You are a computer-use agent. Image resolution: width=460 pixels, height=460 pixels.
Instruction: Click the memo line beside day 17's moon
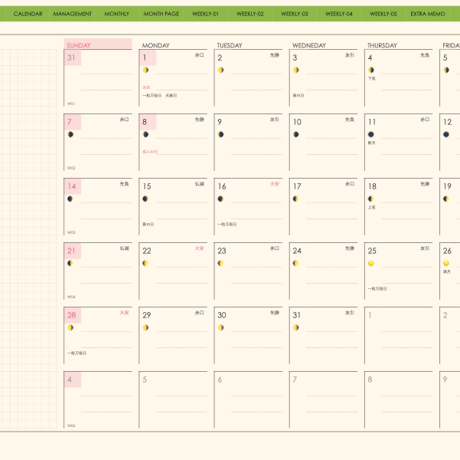(332, 202)
